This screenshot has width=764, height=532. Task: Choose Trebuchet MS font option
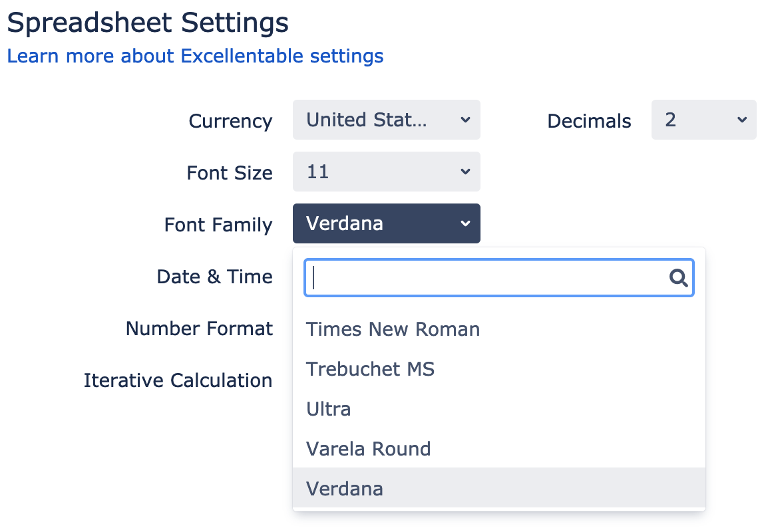[x=499, y=369]
